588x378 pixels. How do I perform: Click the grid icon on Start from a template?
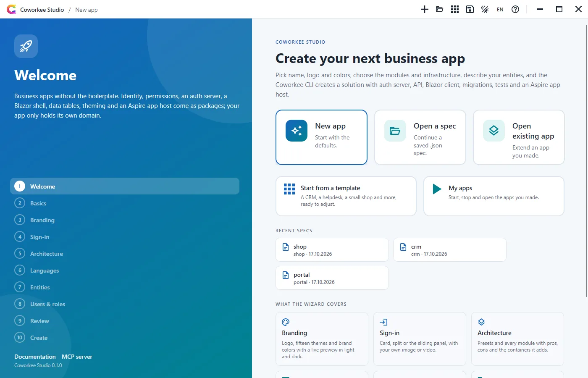point(289,189)
